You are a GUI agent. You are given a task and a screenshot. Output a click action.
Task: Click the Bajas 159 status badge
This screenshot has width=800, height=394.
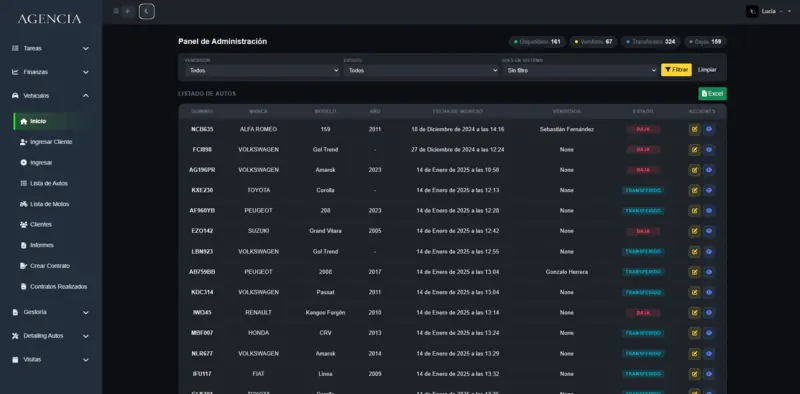point(705,42)
